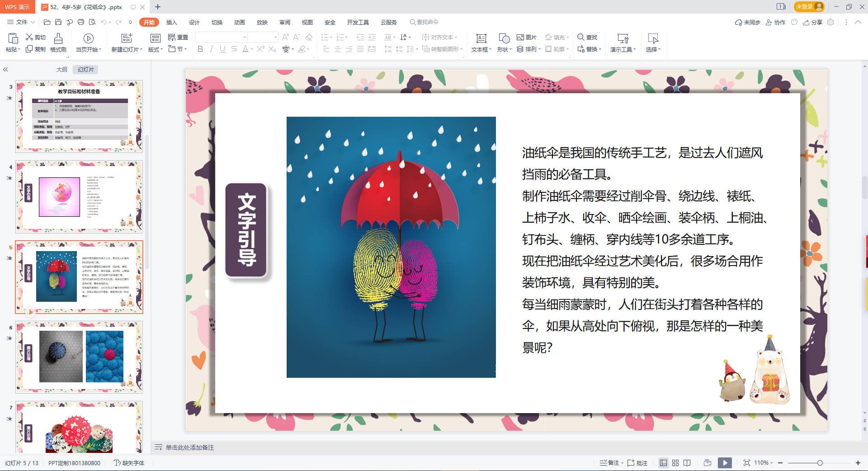Click the Increase Font Size icon
The image size is (868, 471).
[x=285, y=37]
